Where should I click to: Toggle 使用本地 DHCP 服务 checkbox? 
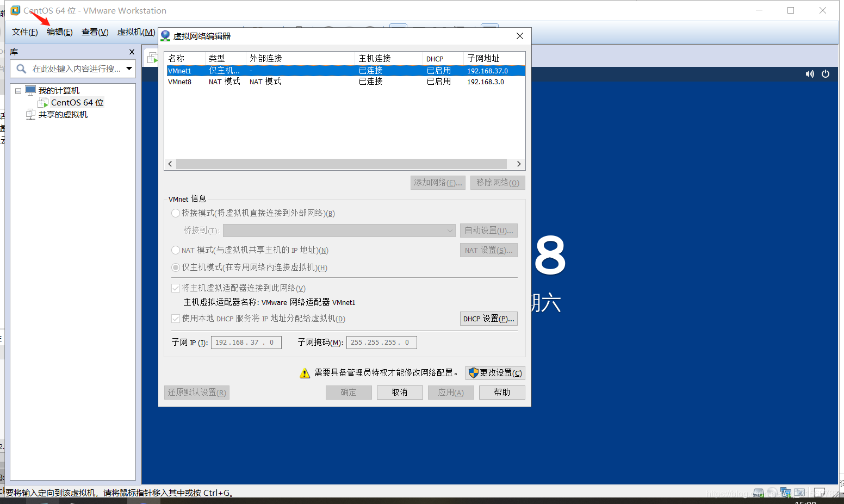click(176, 319)
